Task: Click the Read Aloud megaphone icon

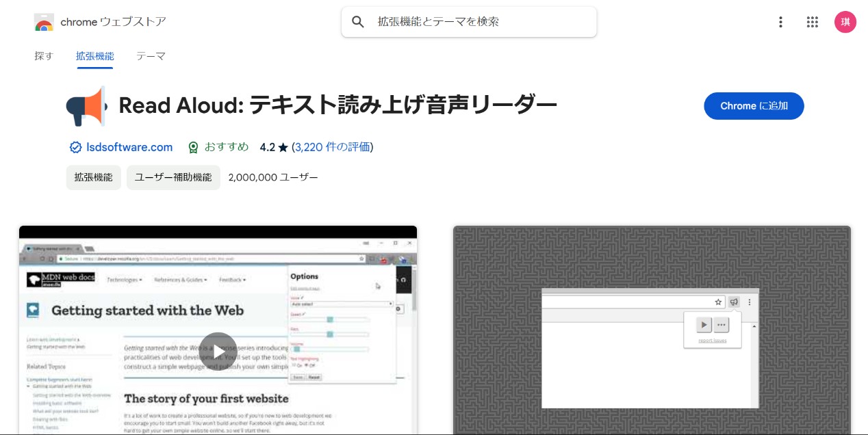Action: (x=87, y=106)
